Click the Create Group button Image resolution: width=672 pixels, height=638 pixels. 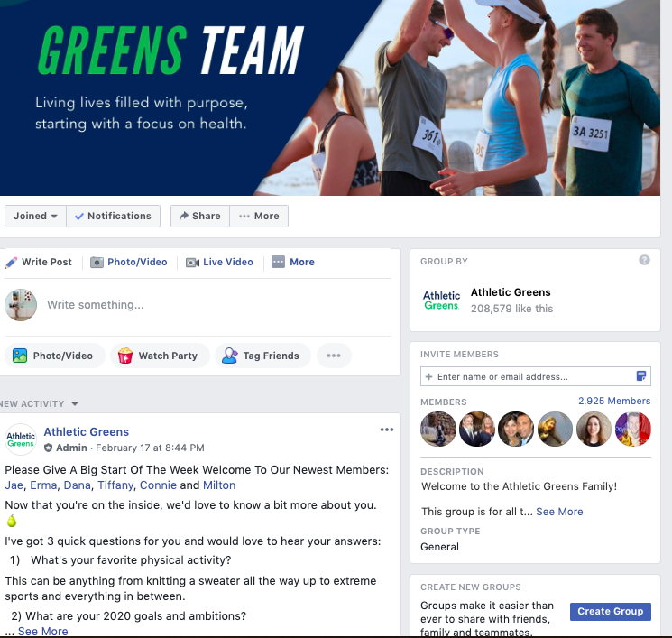611,612
